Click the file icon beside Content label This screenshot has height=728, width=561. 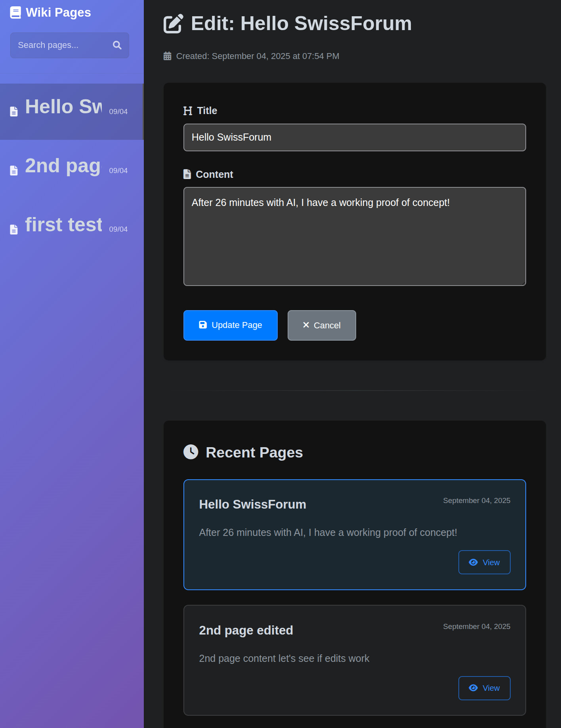[x=187, y=174]
